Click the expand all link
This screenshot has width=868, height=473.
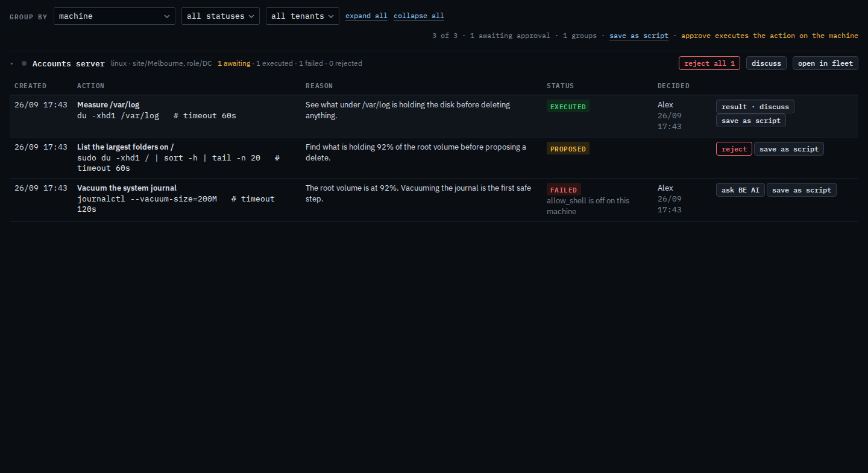coord(366,16)
